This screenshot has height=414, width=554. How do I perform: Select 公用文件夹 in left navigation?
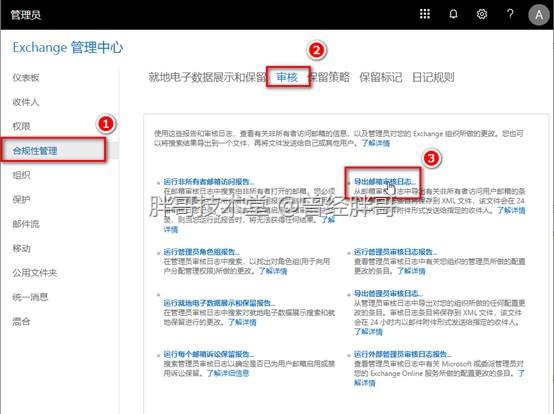coord(35,273)
